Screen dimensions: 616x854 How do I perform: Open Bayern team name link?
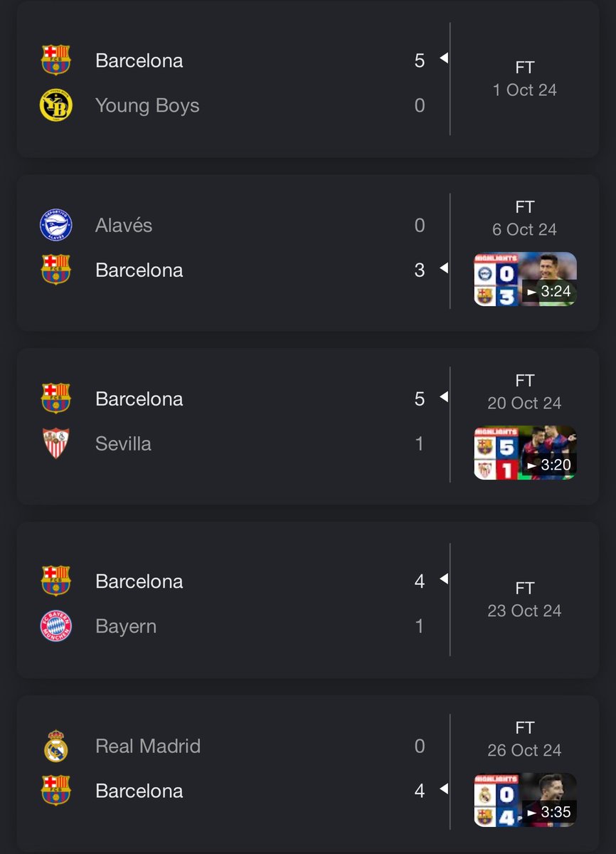pyautogui.click(x=126, y=627)
